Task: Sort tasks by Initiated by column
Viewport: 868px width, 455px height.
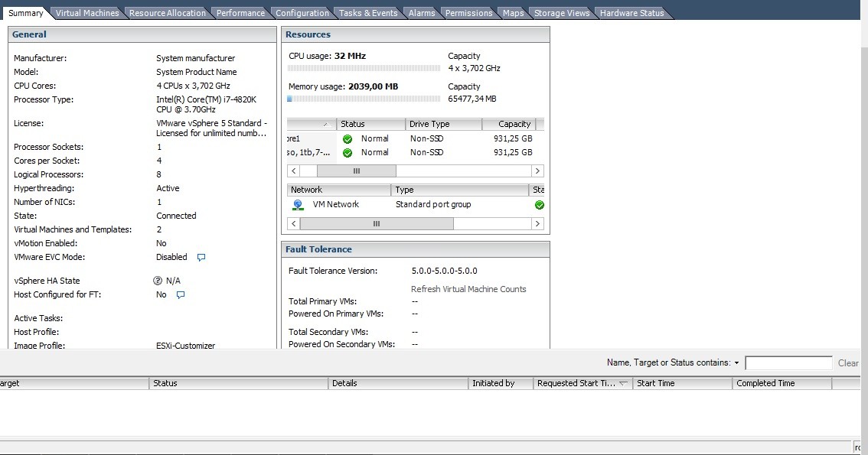Action: click(501, 384)
